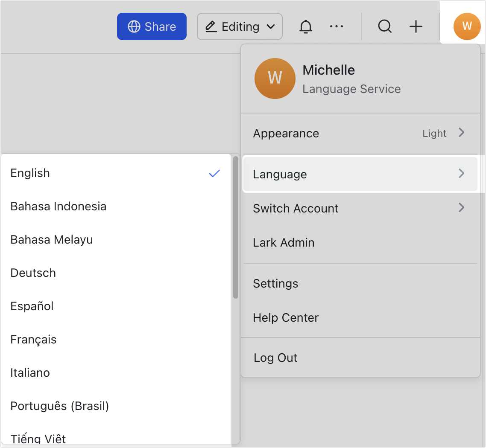
Task: Open Lark Admin from the menu
Action: (x=360, y=242)
